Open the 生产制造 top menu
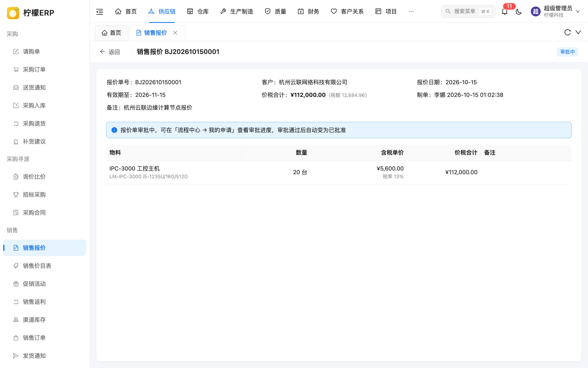 pos(236,11)
